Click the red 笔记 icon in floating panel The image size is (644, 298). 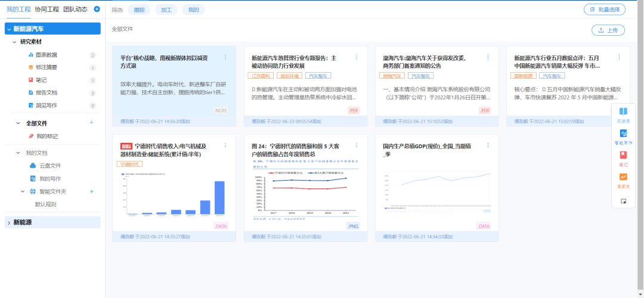tap(623, 155)
